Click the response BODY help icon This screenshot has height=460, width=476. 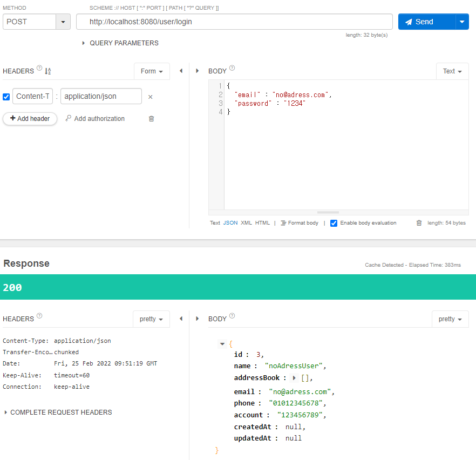232,316
